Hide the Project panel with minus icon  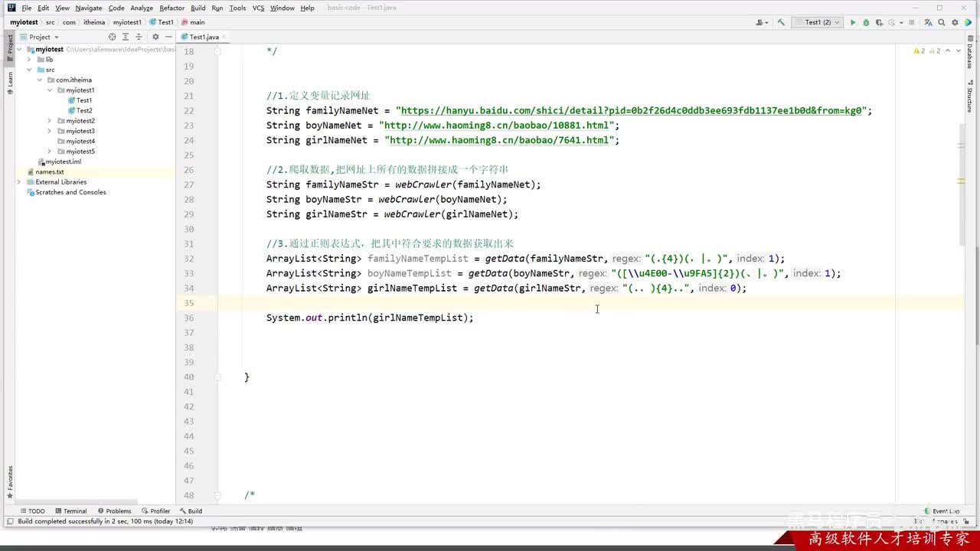coord(168,37)
